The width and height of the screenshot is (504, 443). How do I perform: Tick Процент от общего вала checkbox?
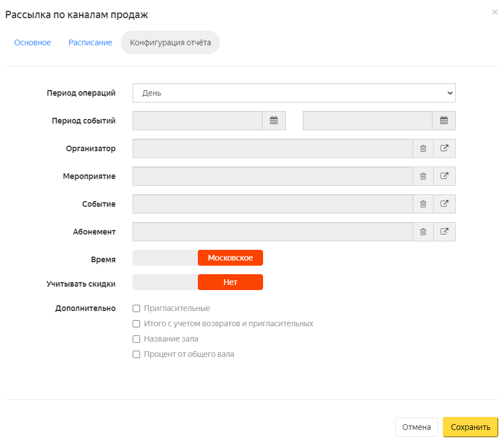point(137,354)
